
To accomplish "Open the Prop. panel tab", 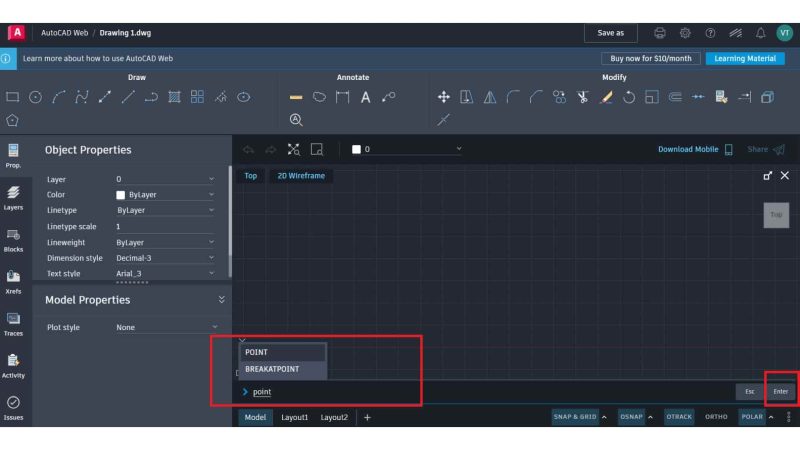I will (13, 156).
